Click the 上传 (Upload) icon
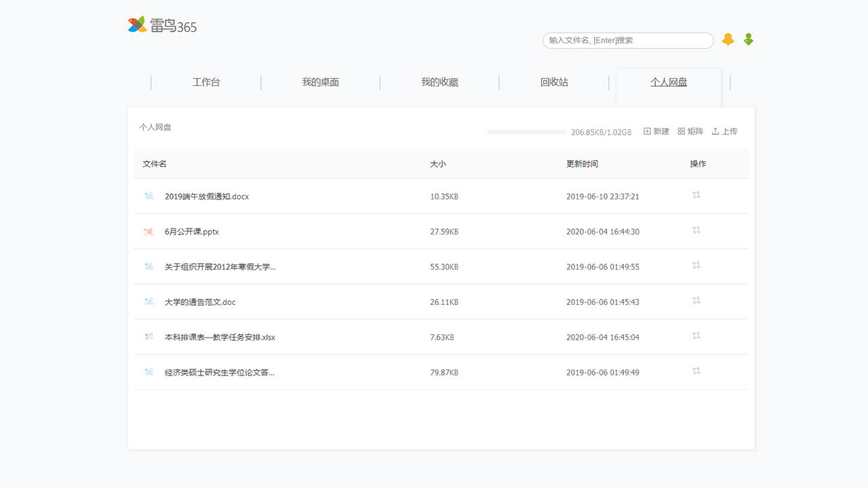868x488 pixels. coord(715,131)
